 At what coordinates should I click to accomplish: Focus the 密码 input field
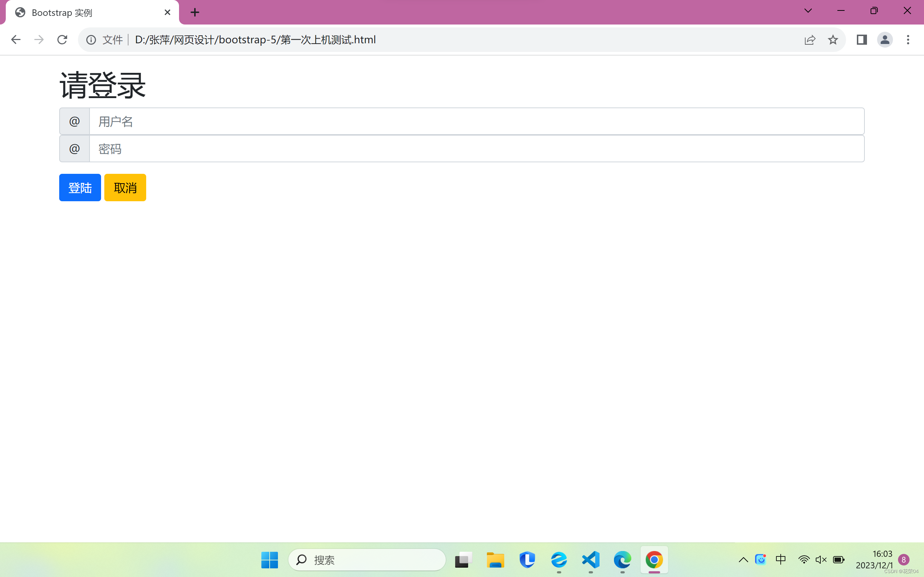(476, 149)
